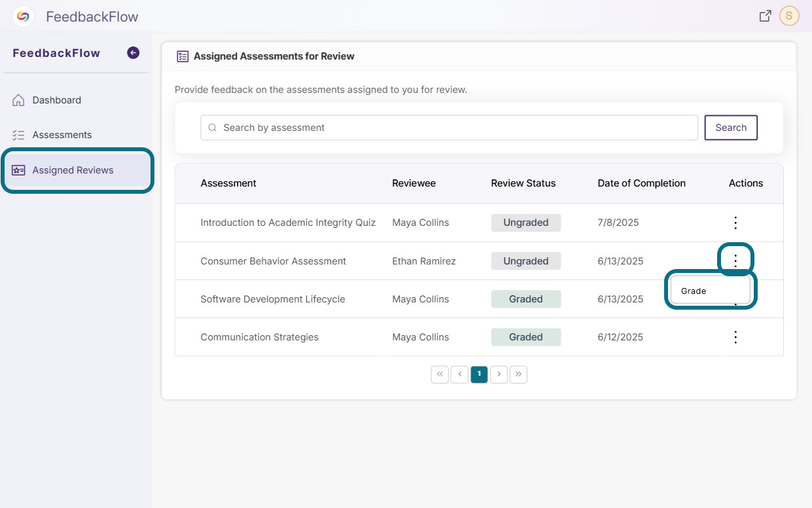The image size is (812, 508).
Task: Go to Dashboard in sidebar
Action: [x=57, y=100]
